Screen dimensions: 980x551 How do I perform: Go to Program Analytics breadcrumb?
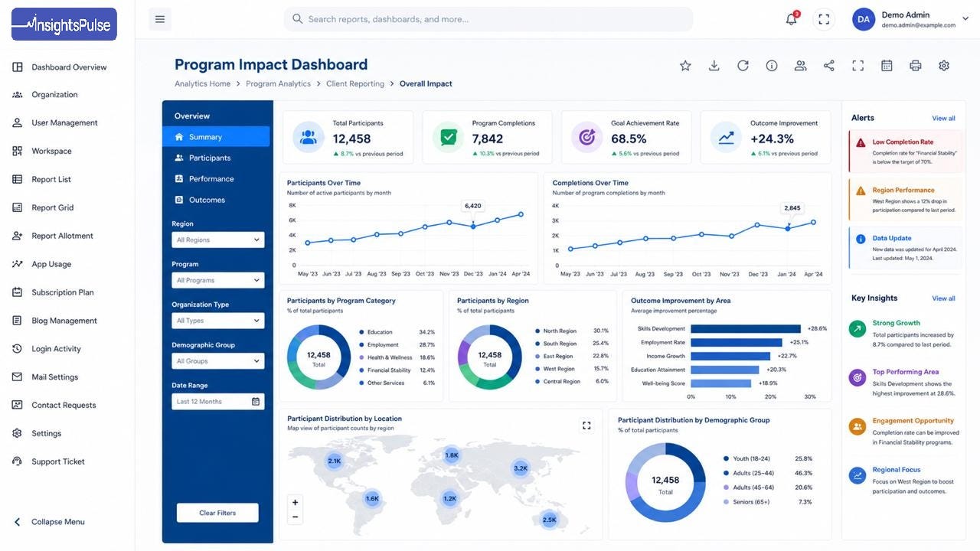[x=278, y=83]
